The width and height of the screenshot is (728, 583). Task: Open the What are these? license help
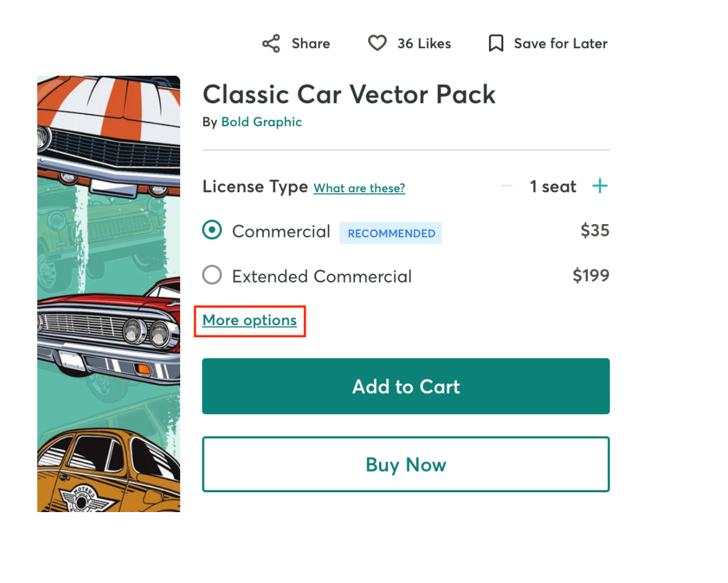[x=359, y=188]
